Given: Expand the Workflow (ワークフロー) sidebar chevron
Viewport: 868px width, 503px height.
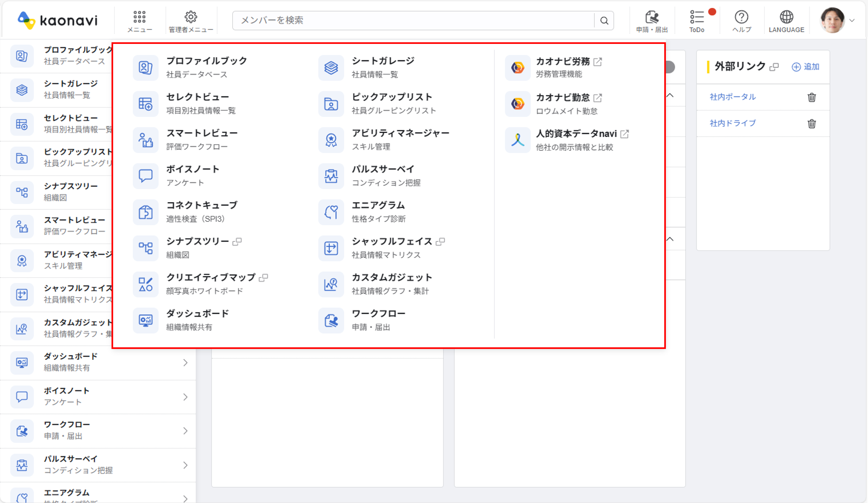Looking at the screenshot, I should pyautogui.click(x=185, y=431).
